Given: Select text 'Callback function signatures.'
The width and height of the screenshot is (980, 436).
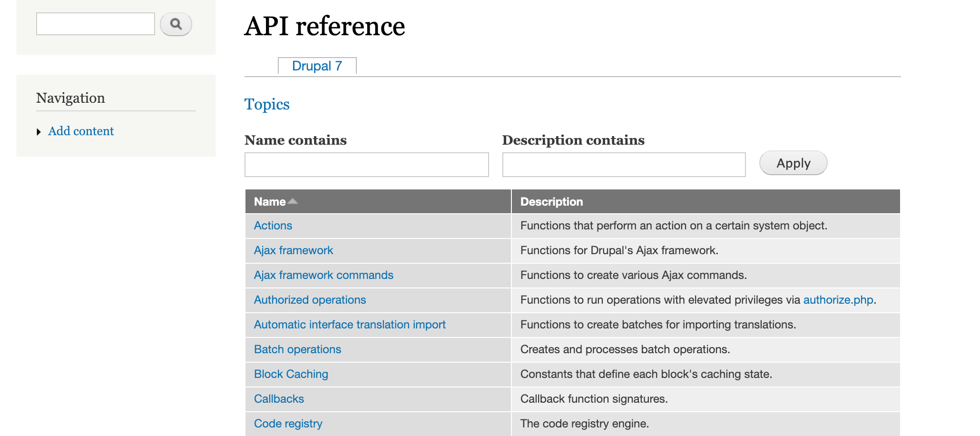Looking at the screenshot, I should [594, 399].
